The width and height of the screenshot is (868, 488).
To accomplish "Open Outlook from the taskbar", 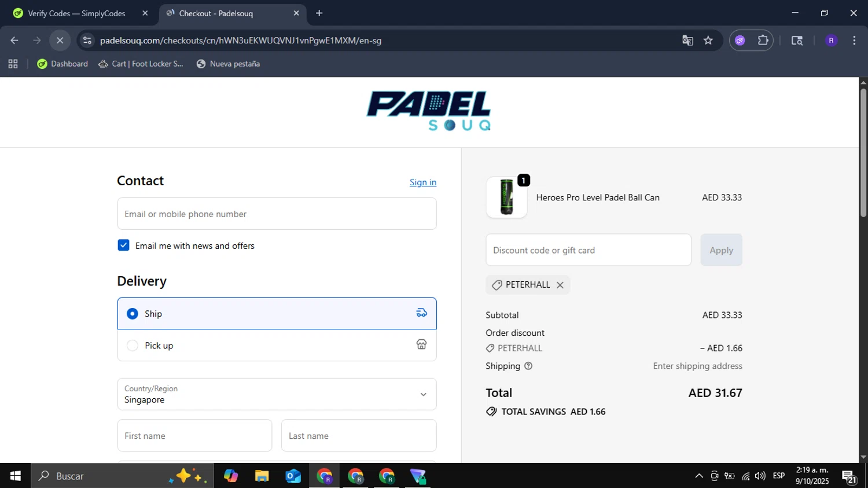I will 293,476.
